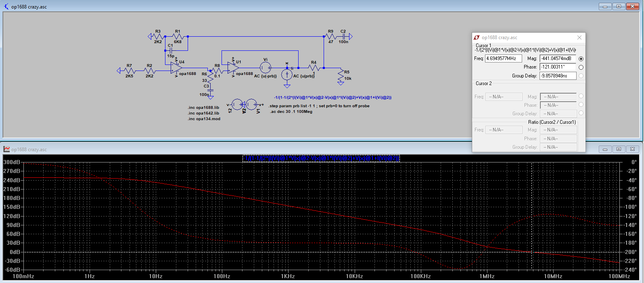644x283 pixels.
Task: Click the vertical cursor line in plot
Action: point(532,216)
